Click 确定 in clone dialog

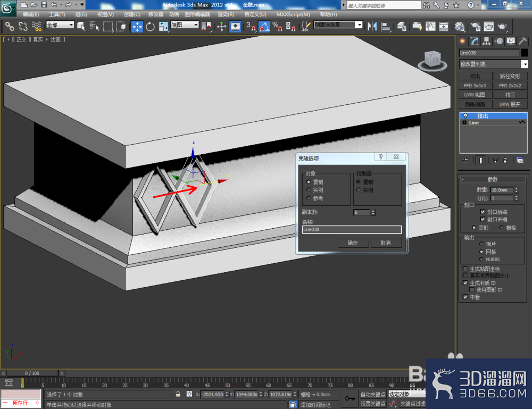click(x=353, y=243)
